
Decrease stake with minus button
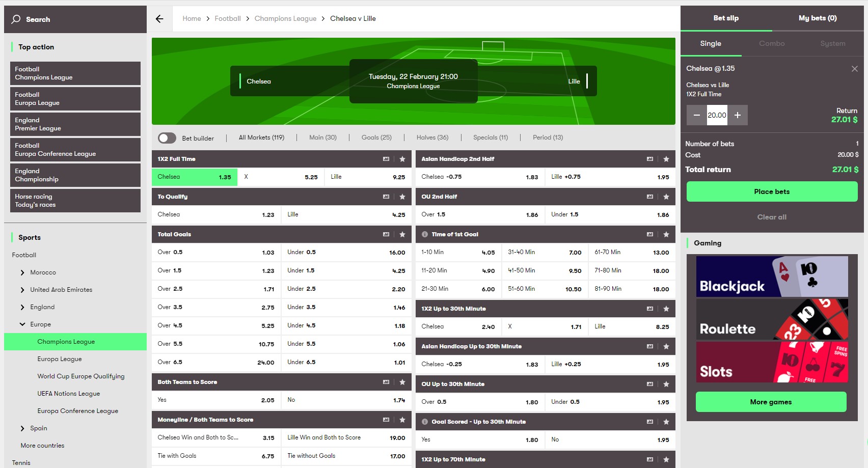pyautogui.click(x=697, y=115)
